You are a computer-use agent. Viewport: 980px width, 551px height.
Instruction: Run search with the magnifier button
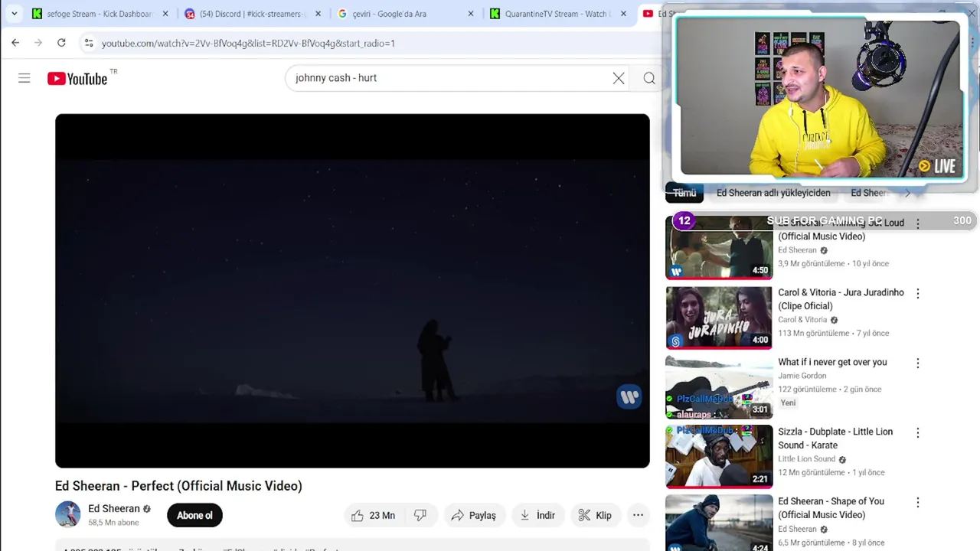[649, 78]
